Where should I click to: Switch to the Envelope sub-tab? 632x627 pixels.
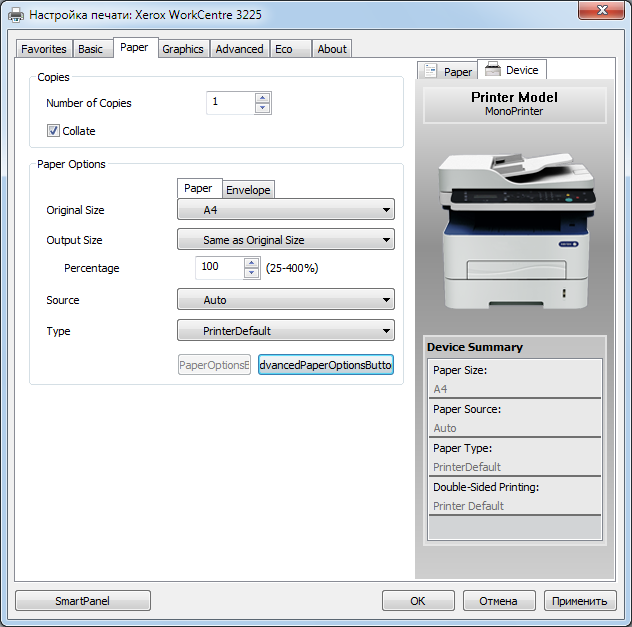pos(248,190)
